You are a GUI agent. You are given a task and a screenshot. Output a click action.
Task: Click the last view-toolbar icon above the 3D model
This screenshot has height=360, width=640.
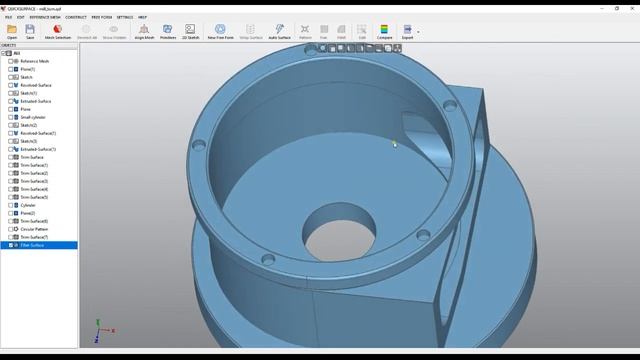click(397, 49)
